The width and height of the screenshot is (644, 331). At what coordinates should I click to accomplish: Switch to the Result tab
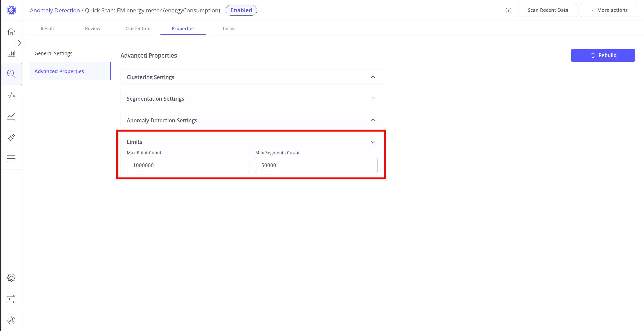47,28
